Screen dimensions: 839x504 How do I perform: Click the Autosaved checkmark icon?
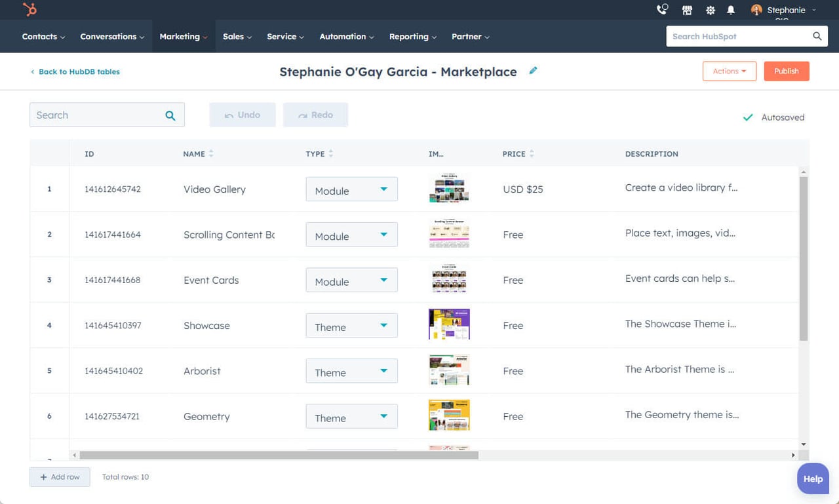point(748,117)
